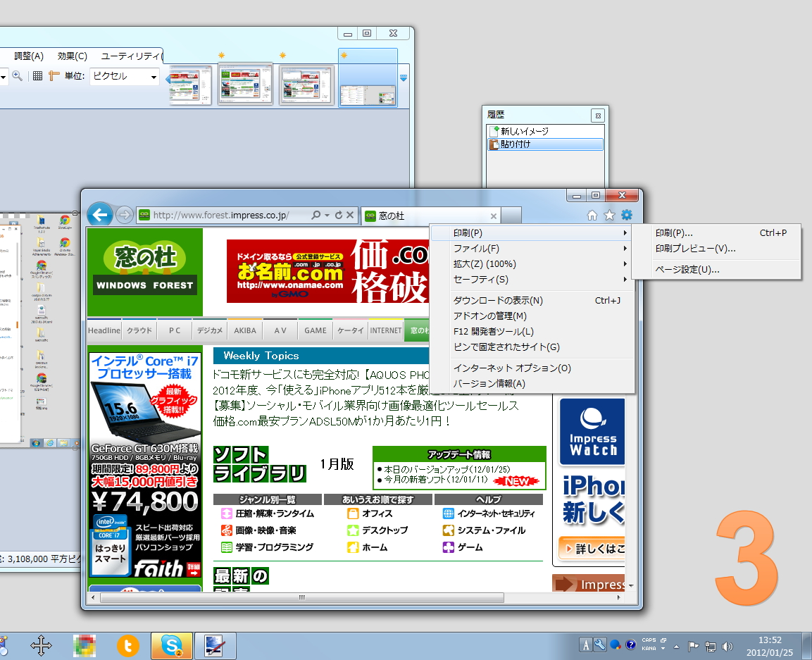Image resolution: width=812 pixels, height=660 pixels.
Task: Click the address bar URL field
Action: [223, 215]
